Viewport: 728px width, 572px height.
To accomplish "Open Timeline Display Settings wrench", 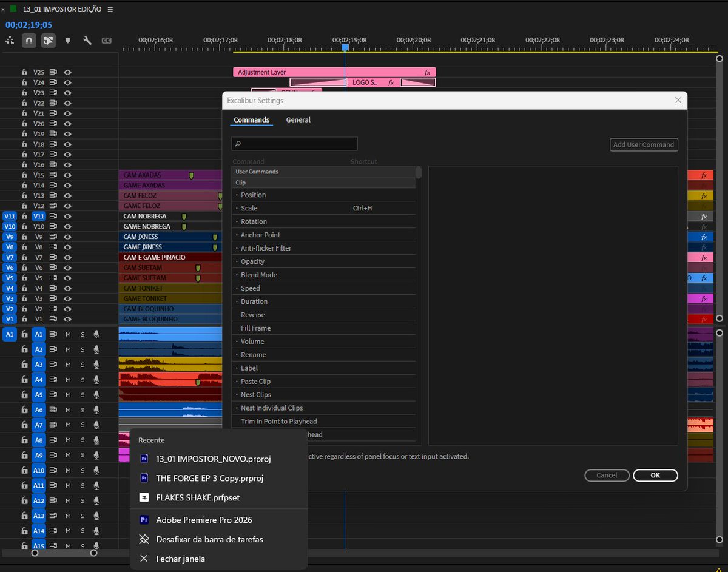I will (87, 41).
